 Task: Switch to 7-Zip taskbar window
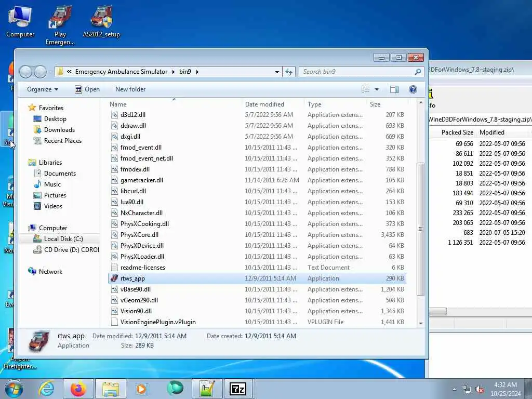pos(238,389)
